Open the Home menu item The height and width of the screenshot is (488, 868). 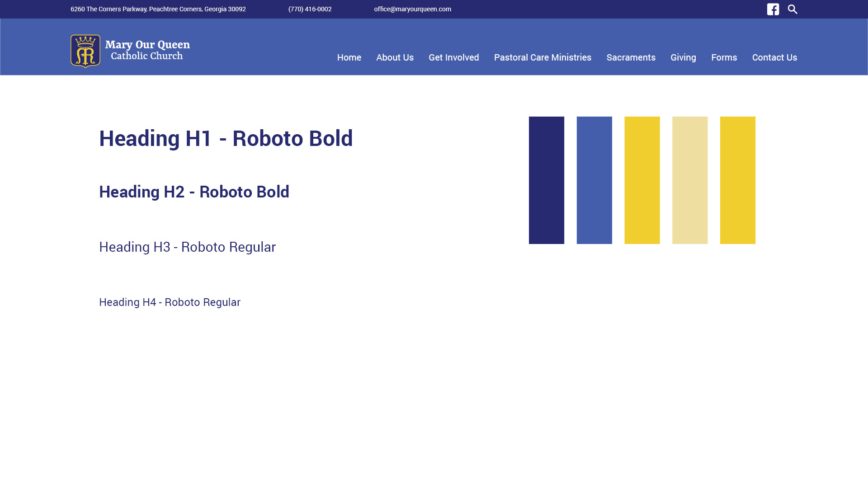click(349, 57)
